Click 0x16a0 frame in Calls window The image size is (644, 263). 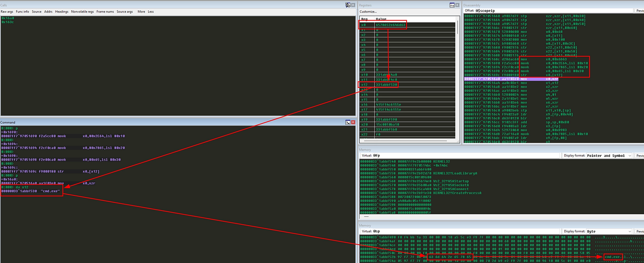click(x=8, y=18)
